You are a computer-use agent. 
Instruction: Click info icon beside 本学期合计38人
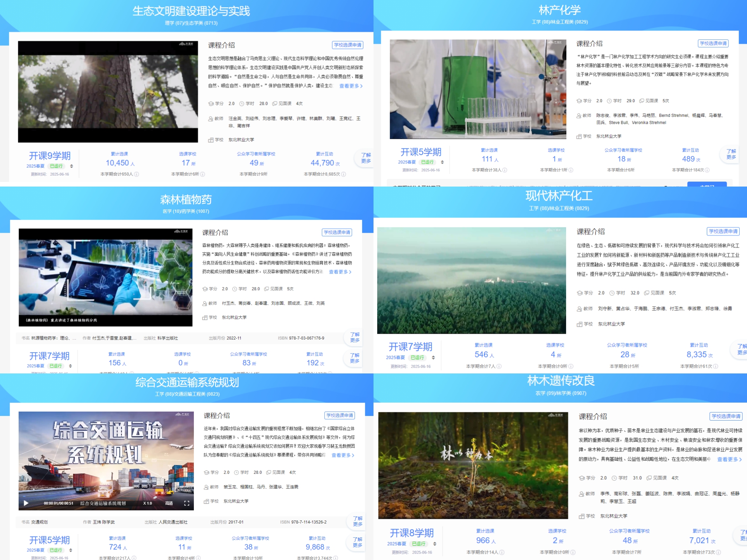point(505,170)
